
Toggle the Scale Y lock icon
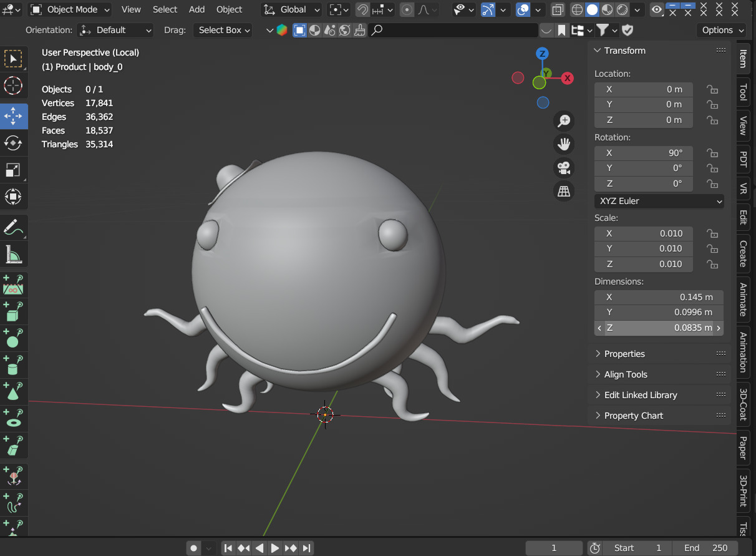point(712,248)
